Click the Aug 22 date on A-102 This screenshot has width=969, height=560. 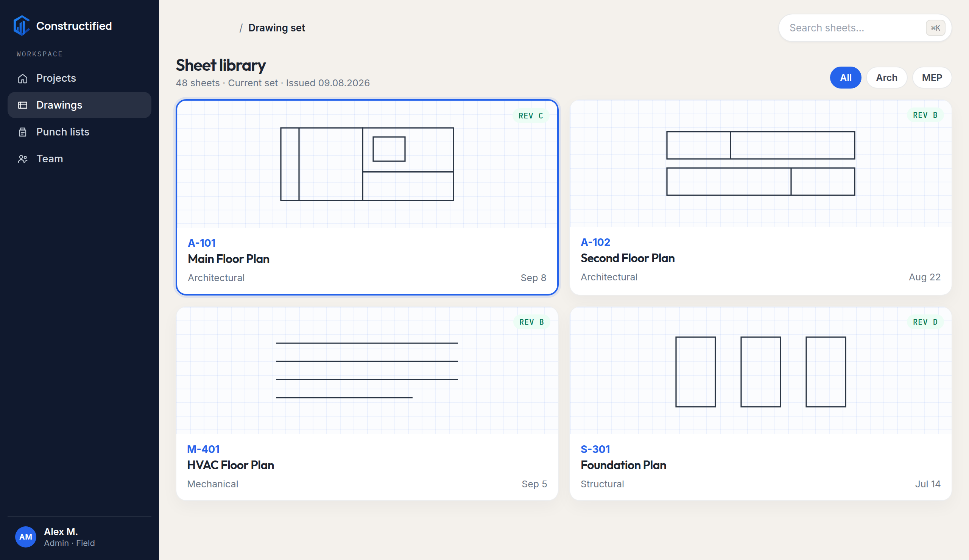point(924,277)
